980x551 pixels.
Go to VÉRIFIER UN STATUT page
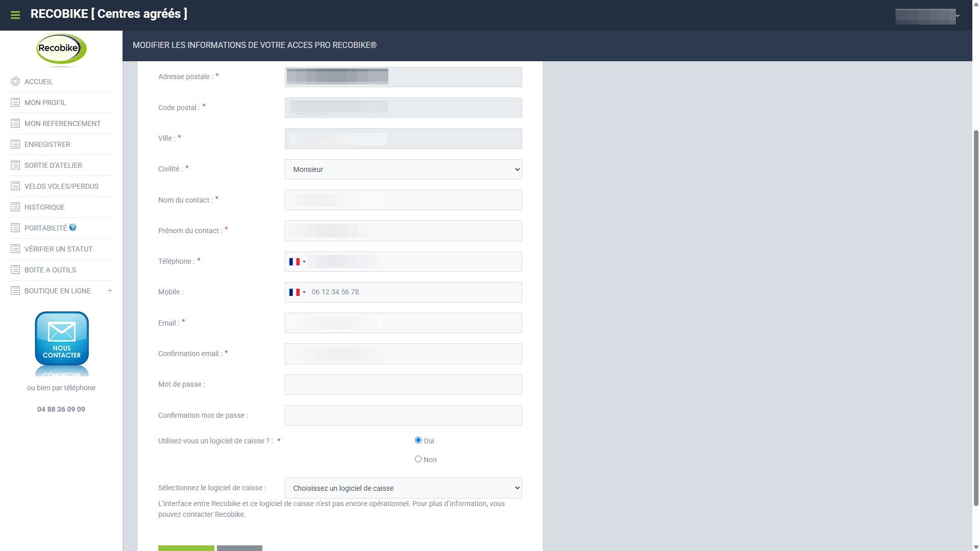[x=58, y=249]
